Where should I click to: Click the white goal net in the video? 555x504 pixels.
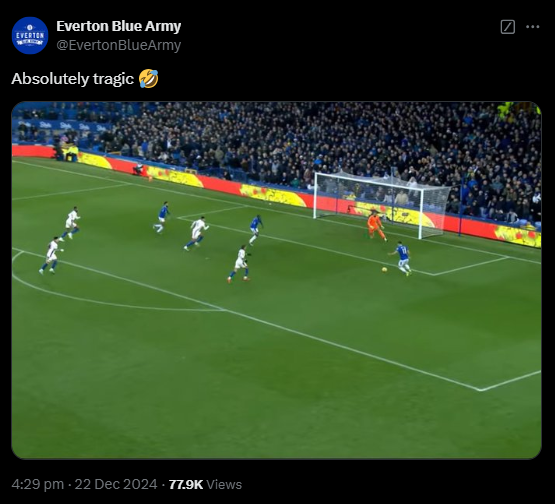382,202
